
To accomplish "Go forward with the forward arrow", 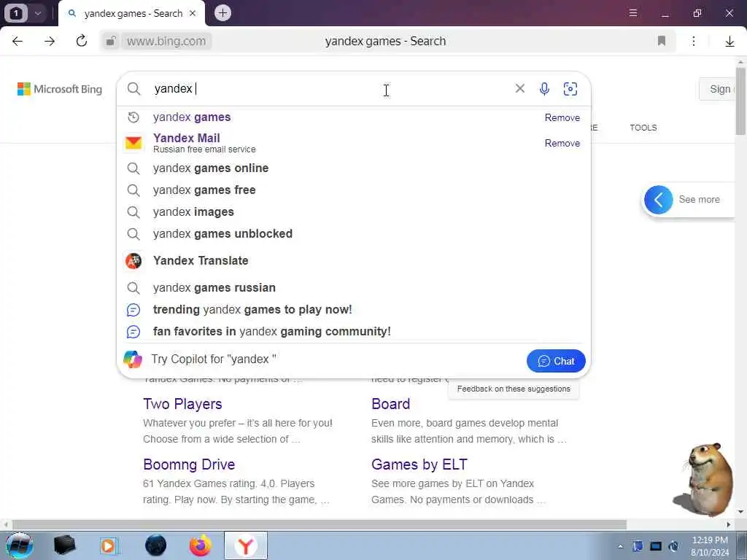I will [x=50, y=42].
